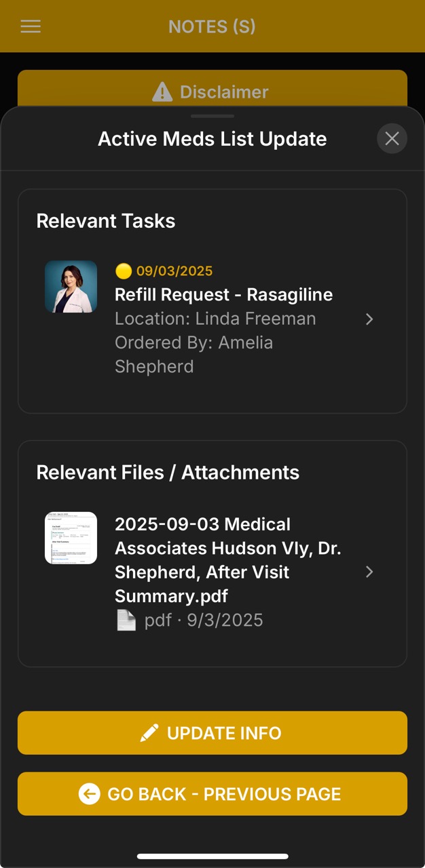Click the Disclaimer banner
This screenshot has width=425, height=868.
212,92
